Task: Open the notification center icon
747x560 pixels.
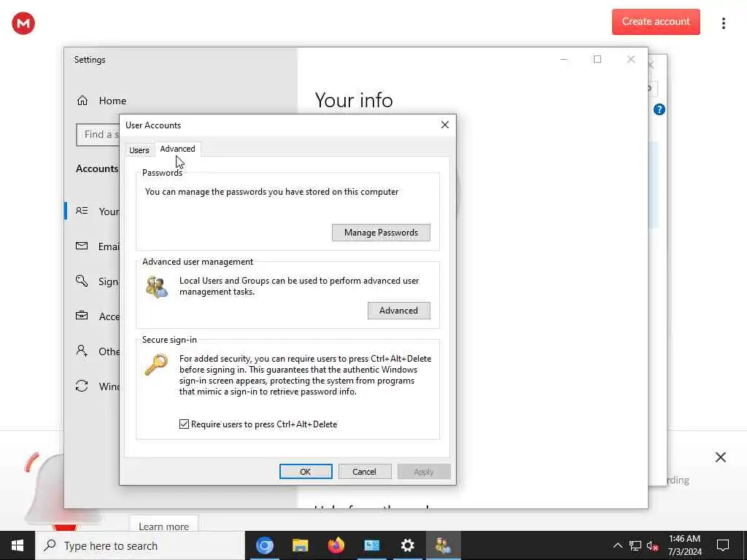Action: point(723,545)
